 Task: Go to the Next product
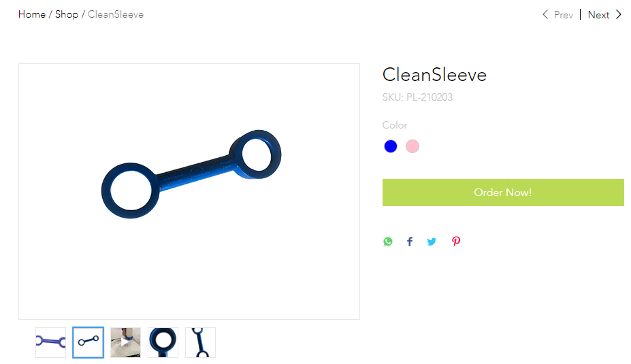pyautogui.click(x=598, y=15)
